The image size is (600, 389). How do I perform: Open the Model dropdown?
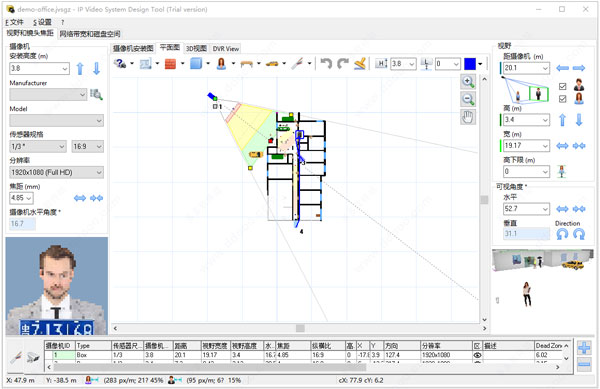[99, 121]
